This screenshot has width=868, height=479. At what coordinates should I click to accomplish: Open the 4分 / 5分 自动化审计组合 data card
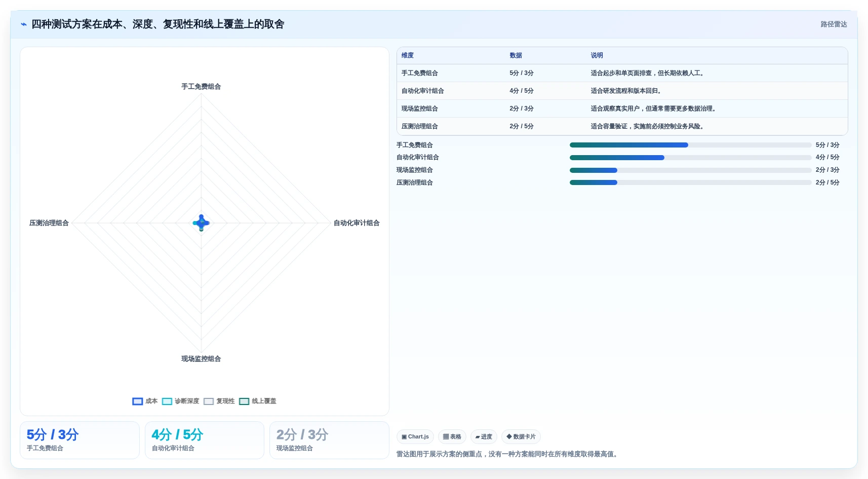tap(205, 440)
